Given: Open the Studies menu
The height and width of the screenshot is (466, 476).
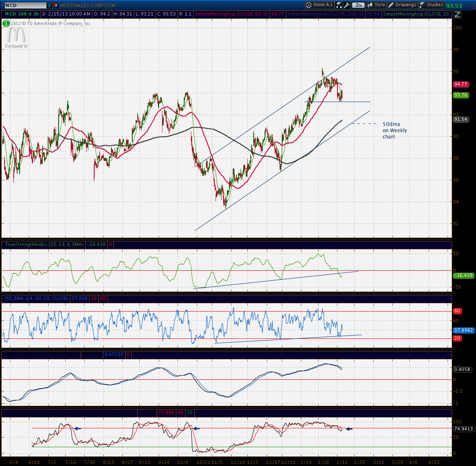Looking at the screenshot, I should tap(431, 5).
